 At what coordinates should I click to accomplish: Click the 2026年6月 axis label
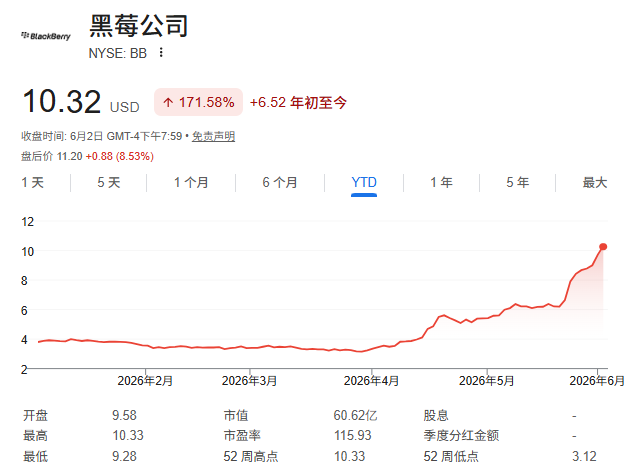point(597,381)
